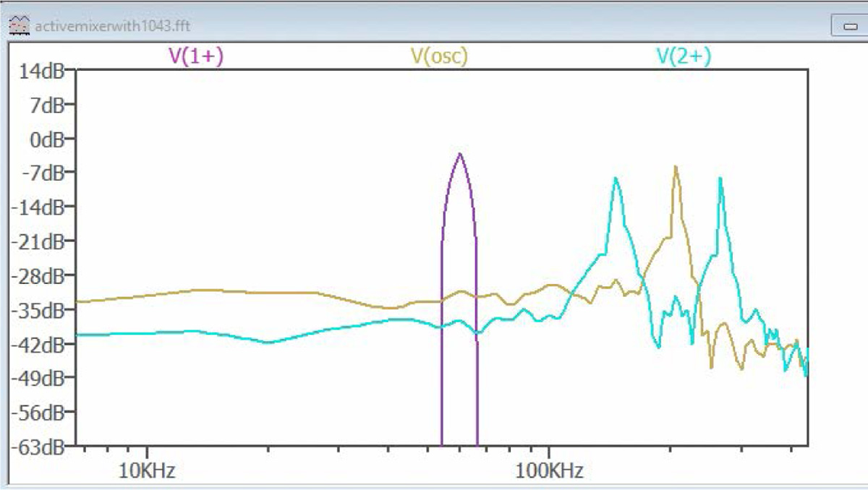Click the -7dB axis tick label
Image resolution: width=868 pixels, height=490 pixels.
pyautogui.click(x=45, y=173)
